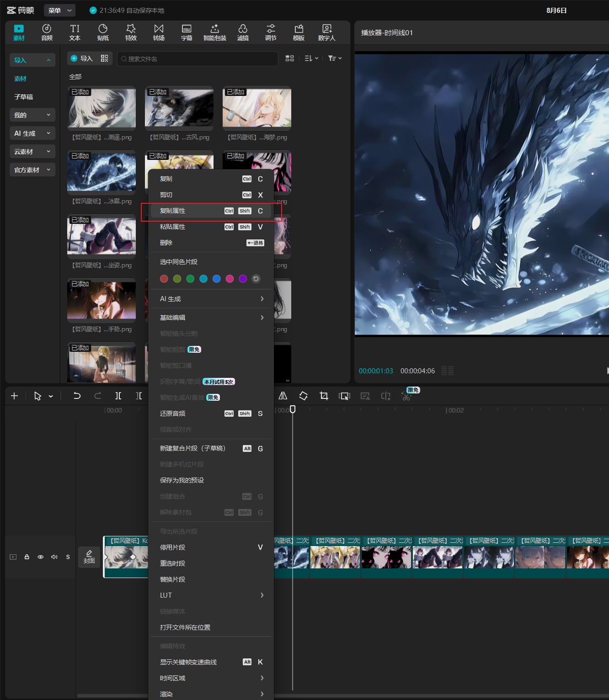Click the timeline playhead marker
Screen dimensions: 609x700
point(293,409)
